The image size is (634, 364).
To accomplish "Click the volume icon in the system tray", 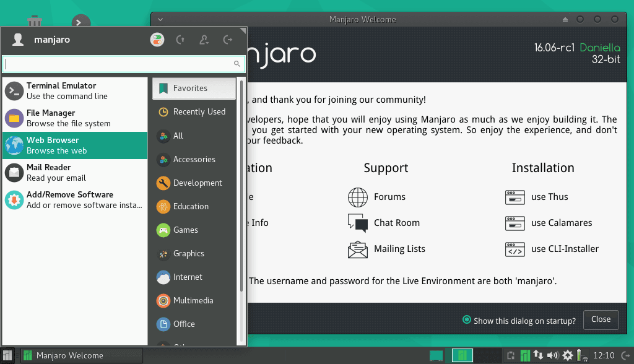I will click(553, 355).
